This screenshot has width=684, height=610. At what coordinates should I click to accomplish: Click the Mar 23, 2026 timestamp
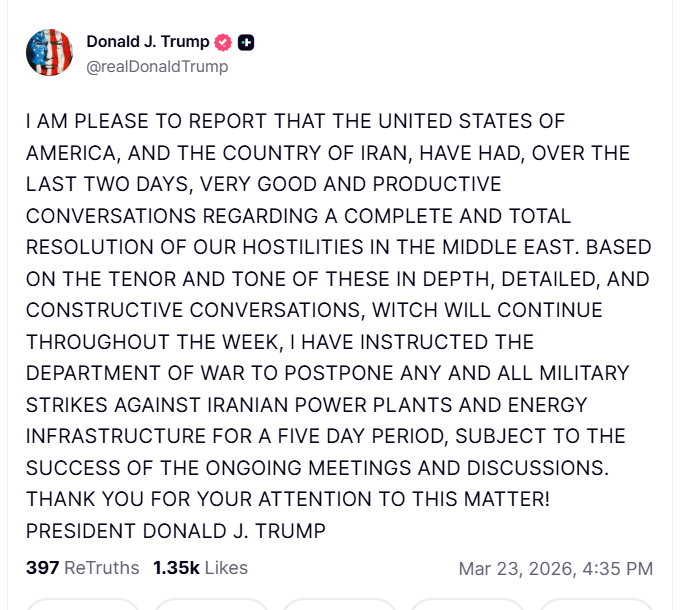pyautogui.click(x=555, y=568)
